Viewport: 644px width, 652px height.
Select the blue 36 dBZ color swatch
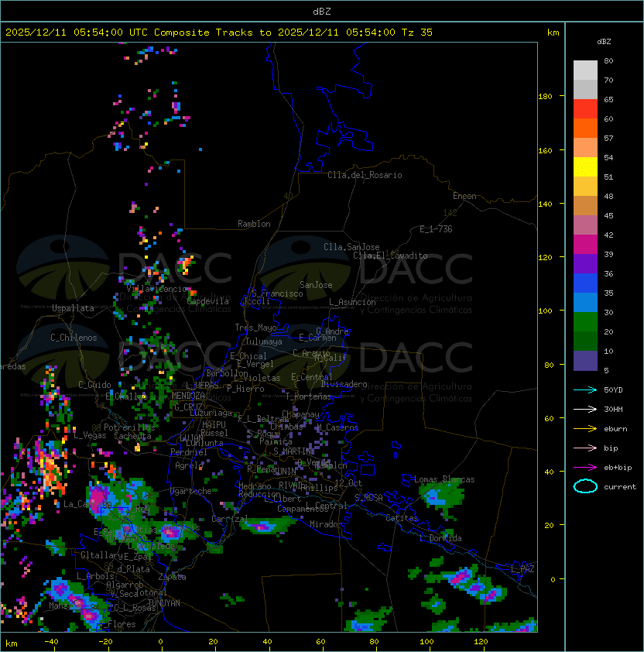pos(585,283)
